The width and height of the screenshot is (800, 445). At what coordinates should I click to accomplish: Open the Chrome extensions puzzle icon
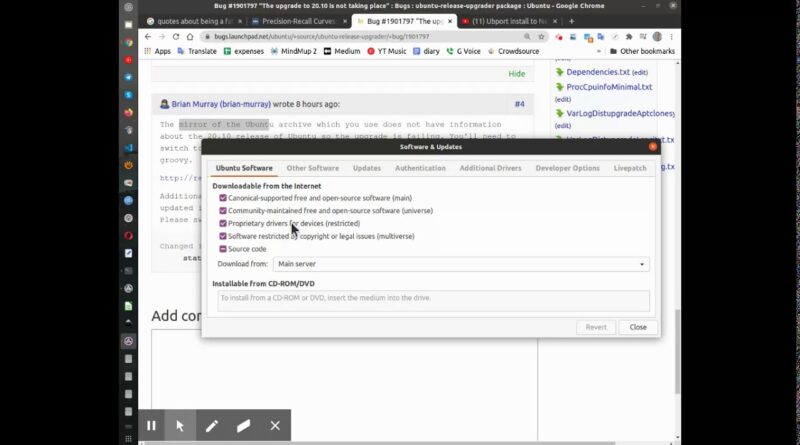629,37
